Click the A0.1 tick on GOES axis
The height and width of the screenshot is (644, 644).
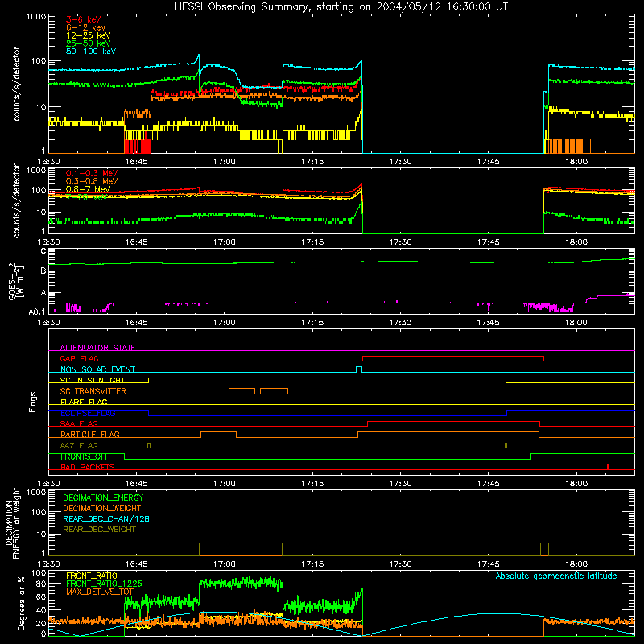point(37,312)
